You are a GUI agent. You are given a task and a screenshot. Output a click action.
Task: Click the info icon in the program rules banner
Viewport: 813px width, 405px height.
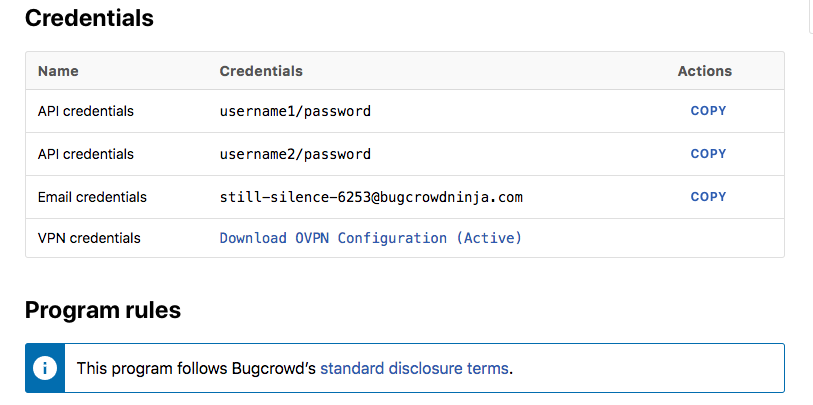click(x=45, y=368)
